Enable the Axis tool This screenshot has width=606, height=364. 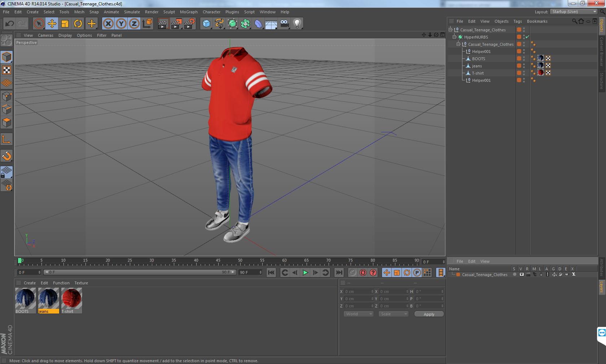tap(7, 139)
